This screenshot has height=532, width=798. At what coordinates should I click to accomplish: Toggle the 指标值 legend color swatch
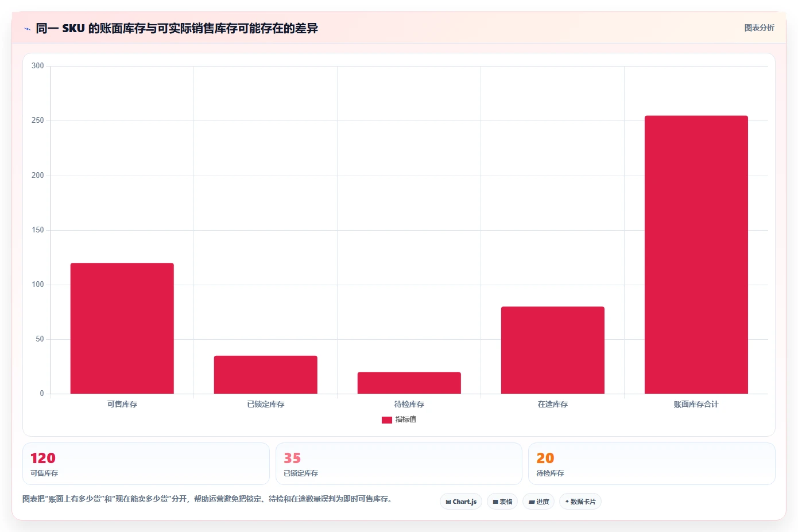387,420
